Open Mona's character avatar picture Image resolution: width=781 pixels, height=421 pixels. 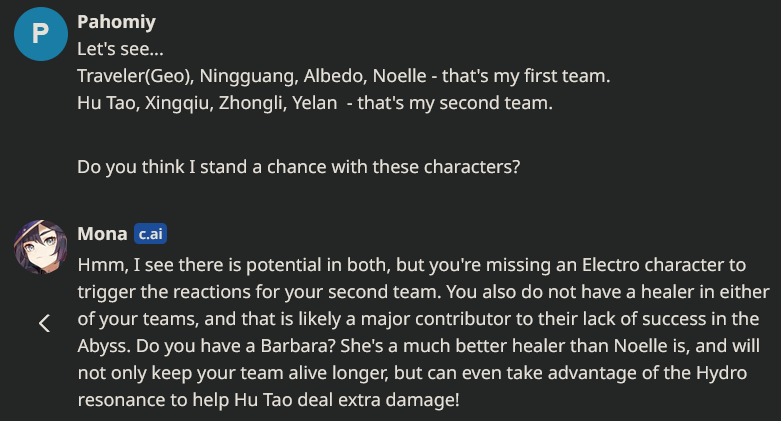tap(41, 247)
